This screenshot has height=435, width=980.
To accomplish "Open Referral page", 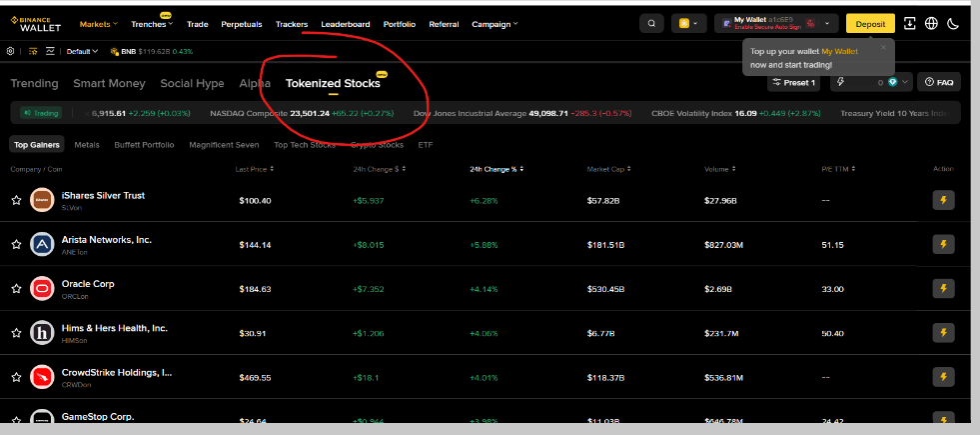I will [x=444, y=24].
